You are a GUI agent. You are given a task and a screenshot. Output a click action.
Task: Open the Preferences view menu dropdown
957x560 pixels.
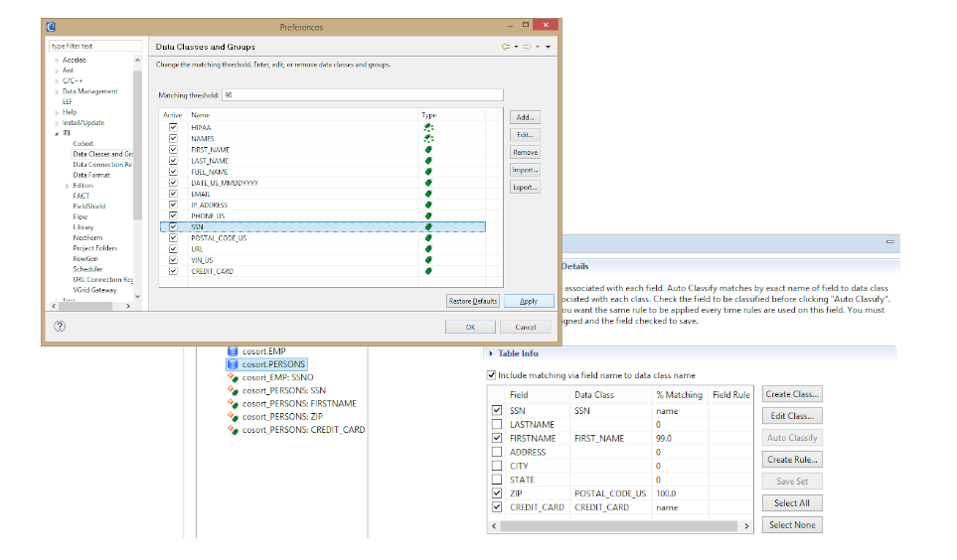tap(549, 47)
